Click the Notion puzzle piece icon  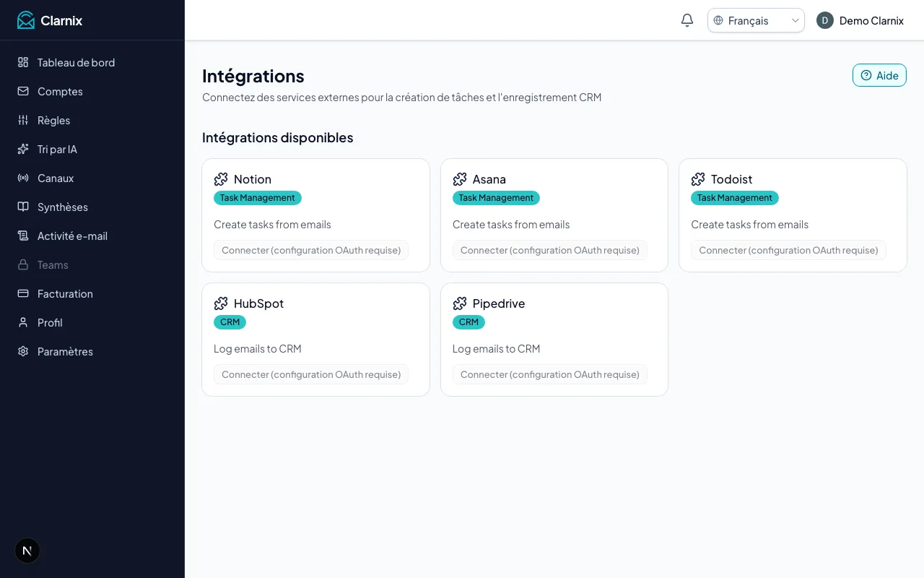[221, 179]
